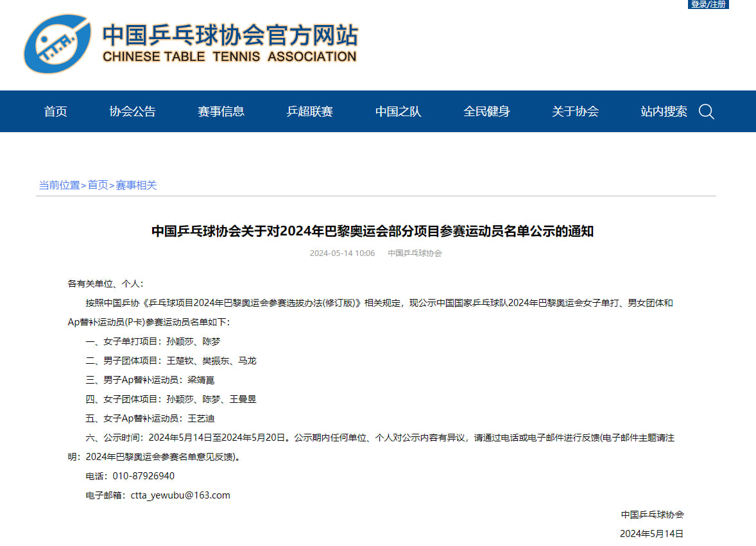Screen dimensions: 756x546
Task: Click the magnifier search icon in navbar
Action: coord(707,112)
